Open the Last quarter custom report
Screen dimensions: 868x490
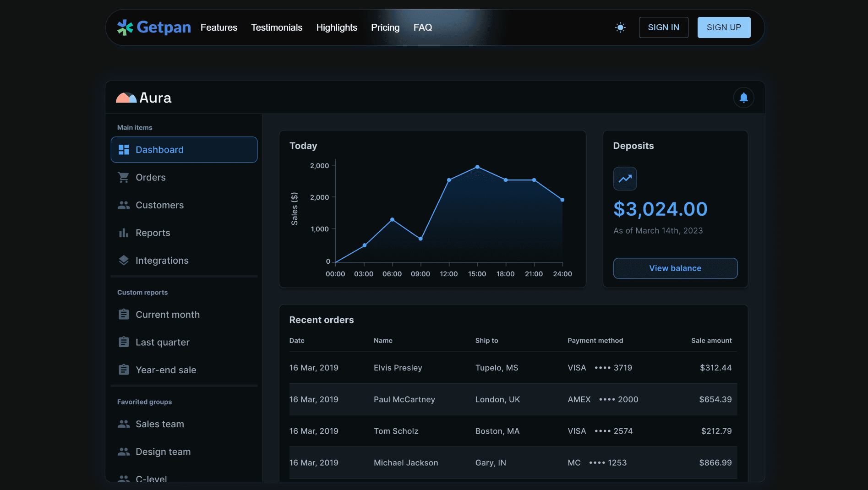[x=162, y=342]
